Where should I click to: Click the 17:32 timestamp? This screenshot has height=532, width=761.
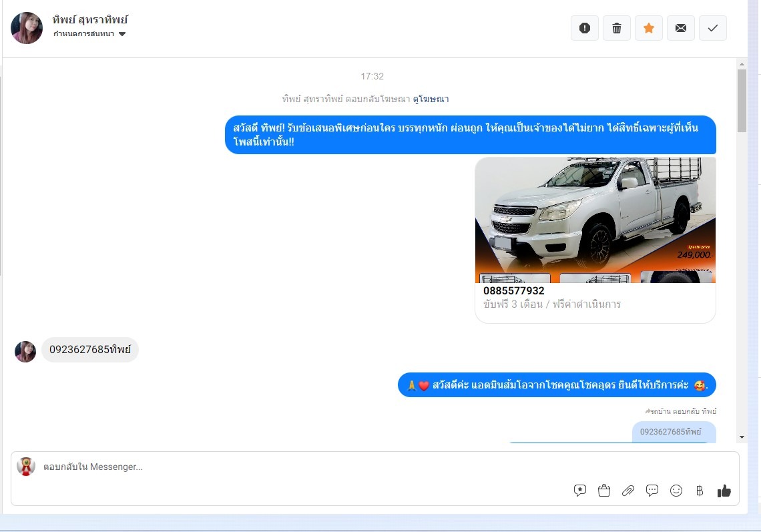pyautogui.click(x=372, y=76)
